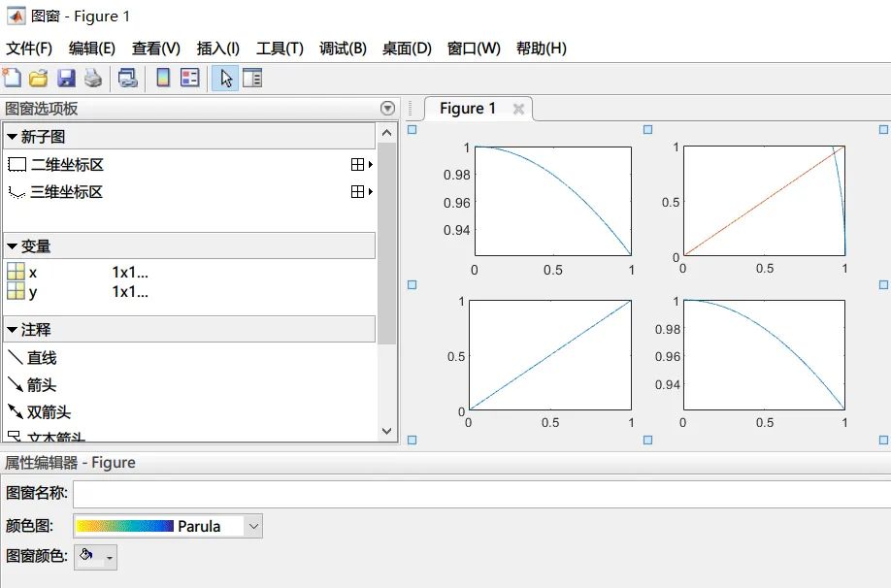
Task: Pick the 箭头 arrow annotation
Action: [32, 385]
